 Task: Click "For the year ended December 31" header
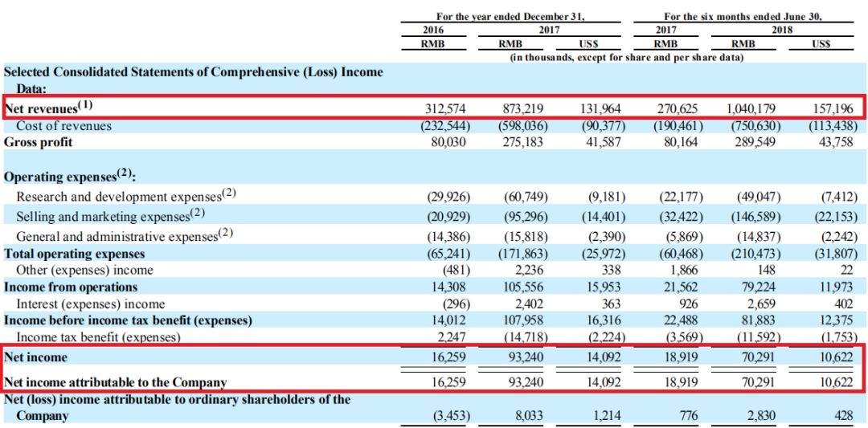pos(510,16)
